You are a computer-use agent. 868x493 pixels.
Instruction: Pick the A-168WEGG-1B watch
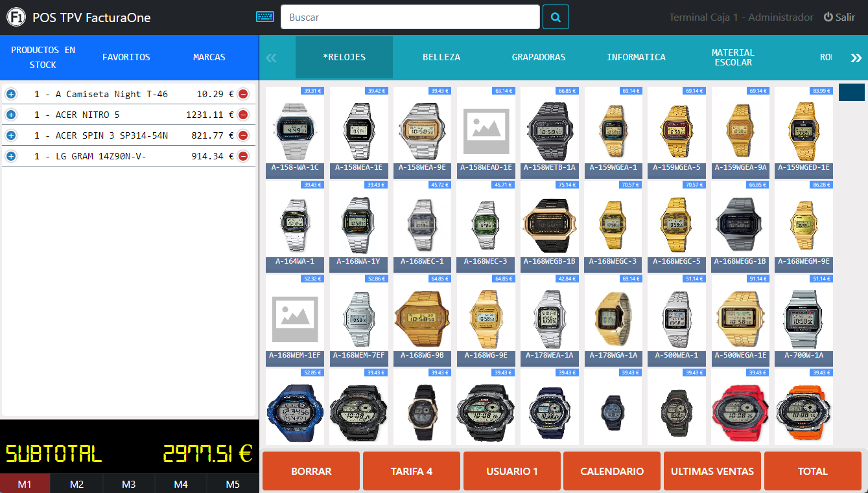pos(740,227)
